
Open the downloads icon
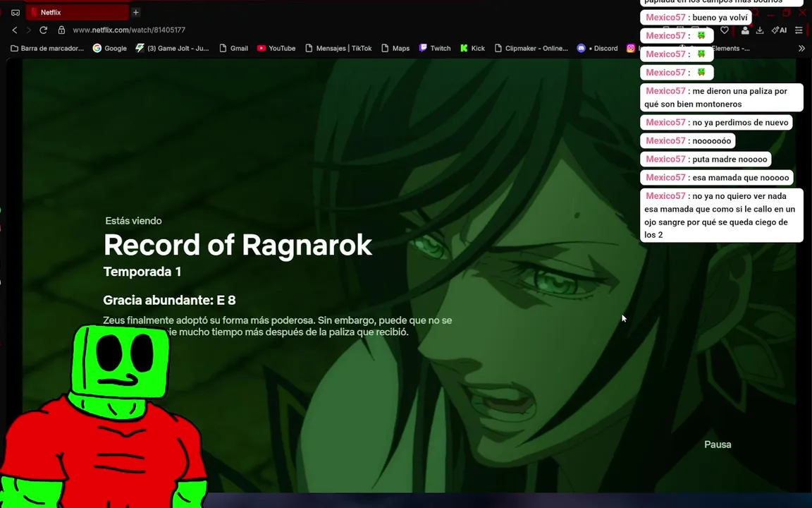[x=760, y=30]
